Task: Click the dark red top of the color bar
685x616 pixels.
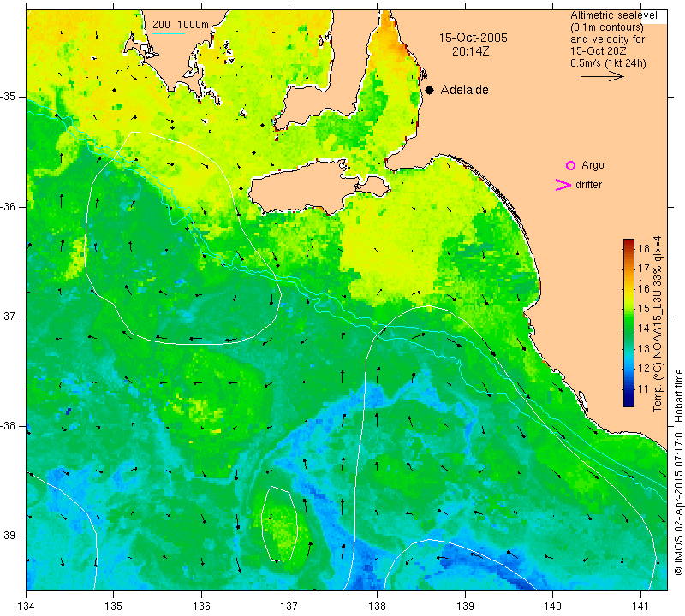Action: tap(628, 241)
